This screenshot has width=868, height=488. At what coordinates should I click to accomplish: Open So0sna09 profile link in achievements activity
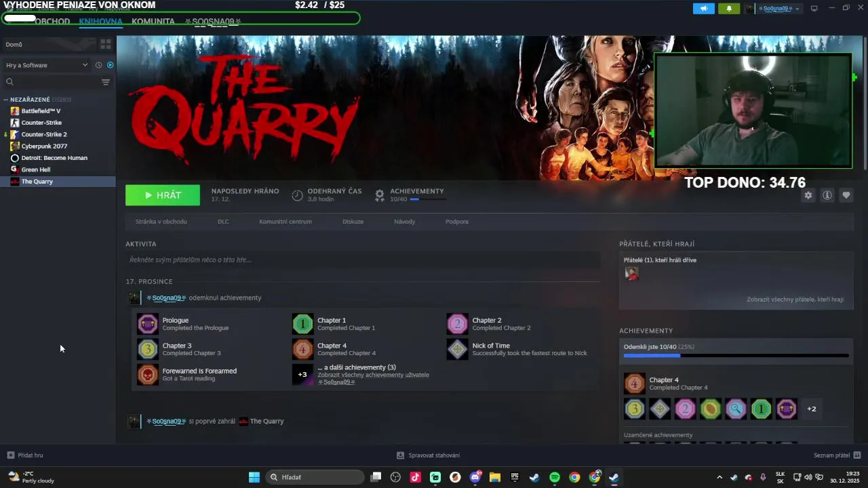(x=166, y=298)
